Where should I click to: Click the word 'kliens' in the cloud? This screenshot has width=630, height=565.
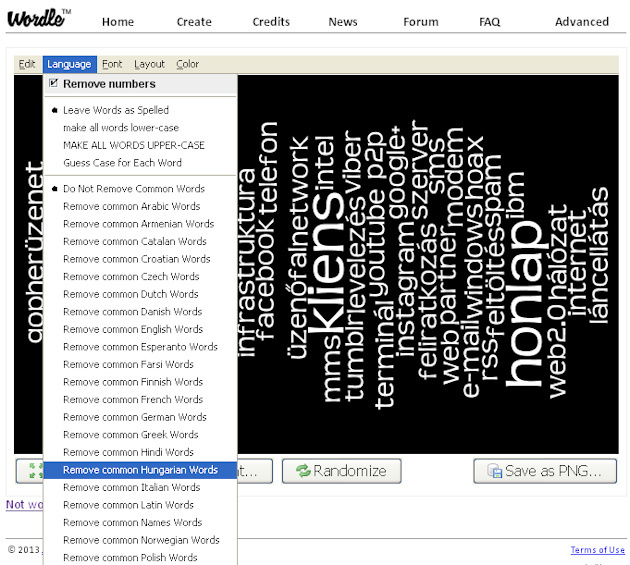(325, 261)
